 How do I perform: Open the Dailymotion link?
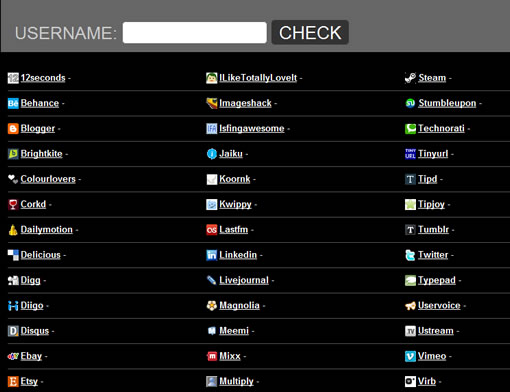47,230
